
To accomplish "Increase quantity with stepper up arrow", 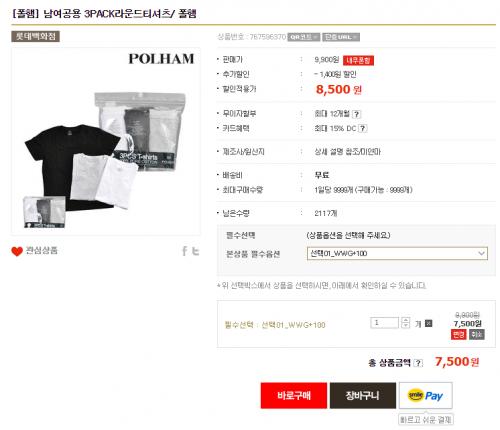I will pyautogui.click(x=405, y=320).
